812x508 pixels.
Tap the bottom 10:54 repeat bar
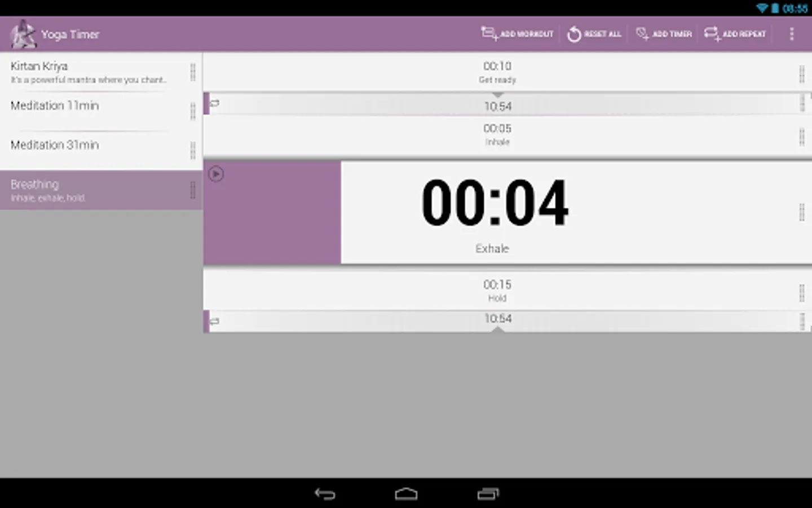click(507, 321)
